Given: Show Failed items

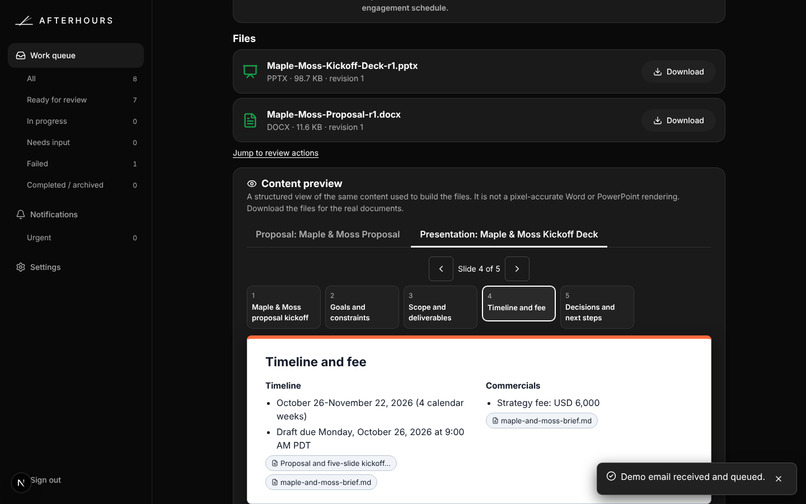Looking at the screenshot, I should [x=81, y=164].
